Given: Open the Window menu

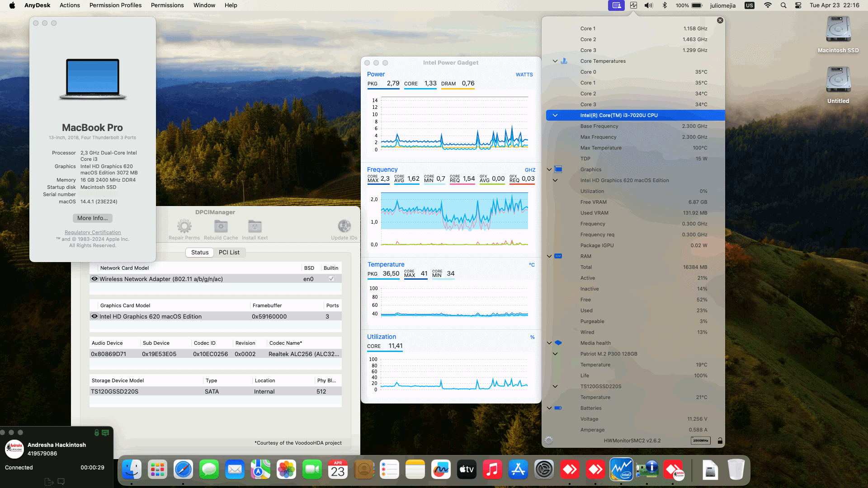Looking at the screenshot, I should pyautogui.click(x=204, y=5).
